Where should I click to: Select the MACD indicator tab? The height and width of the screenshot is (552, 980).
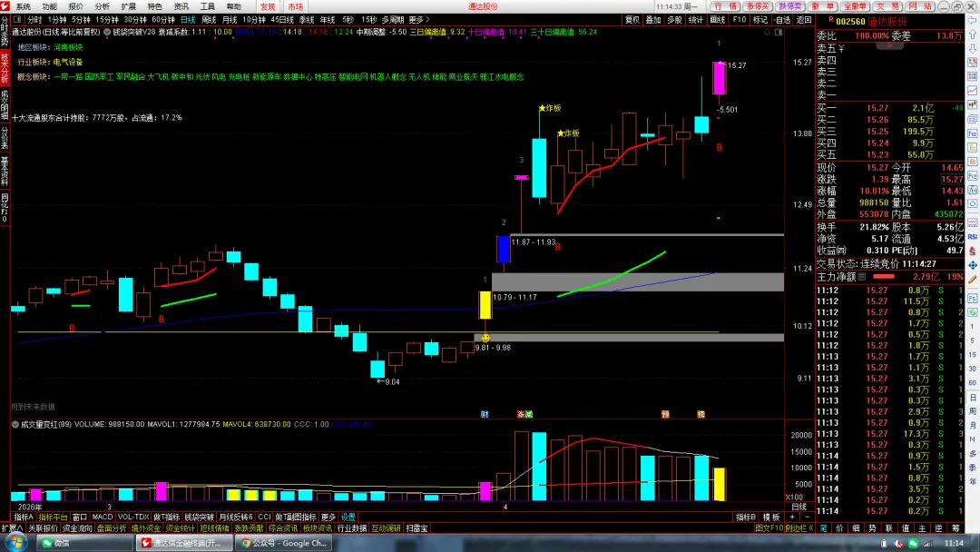(103, 517)
